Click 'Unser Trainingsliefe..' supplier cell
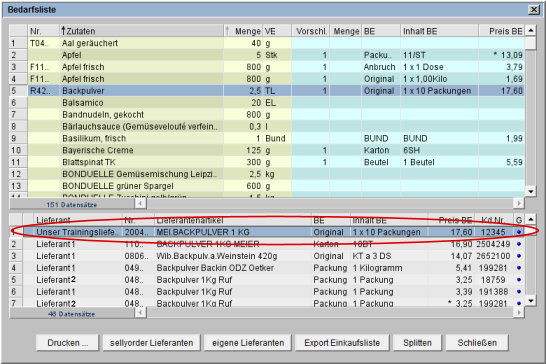Image resolution: width=546 pixels, height=364 pixels. (78, 232)
